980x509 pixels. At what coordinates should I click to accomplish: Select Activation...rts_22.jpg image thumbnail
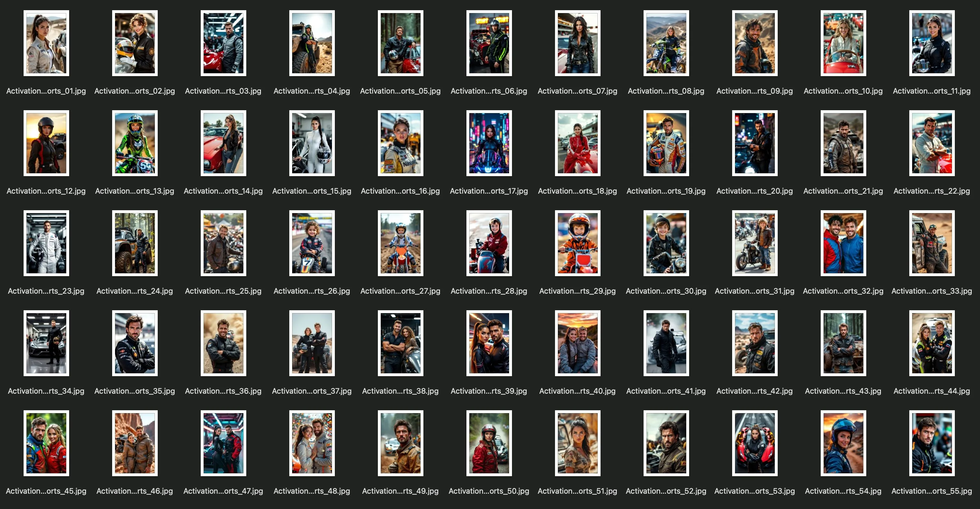(932, 143)
